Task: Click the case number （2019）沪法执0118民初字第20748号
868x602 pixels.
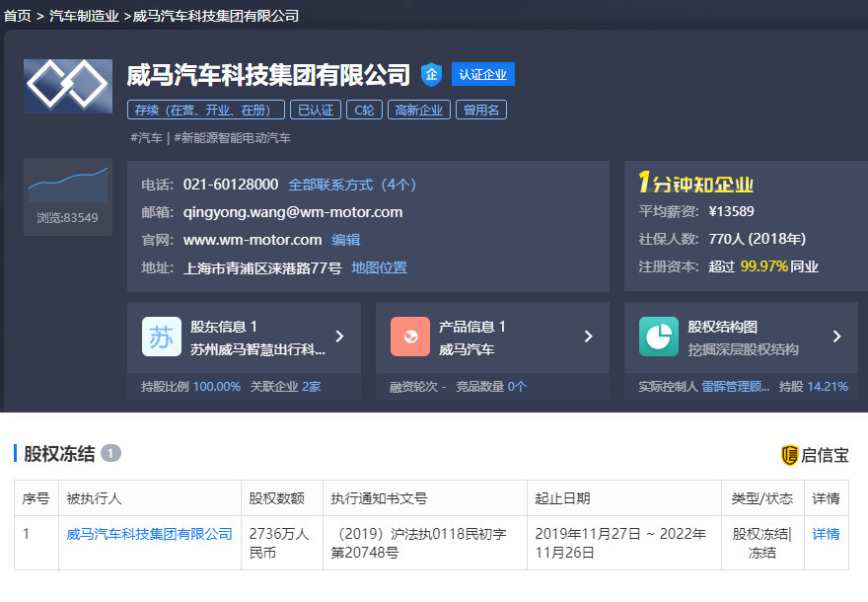Action: 418,544
